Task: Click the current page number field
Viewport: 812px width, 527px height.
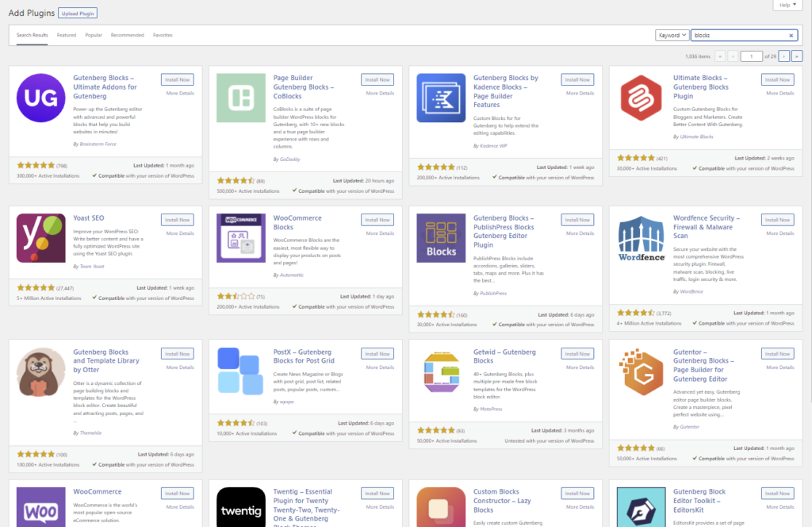Action: coord(752,56)
